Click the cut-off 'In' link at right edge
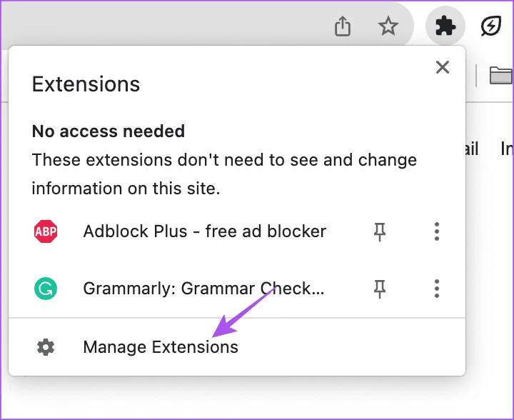 tap(507, 149)
